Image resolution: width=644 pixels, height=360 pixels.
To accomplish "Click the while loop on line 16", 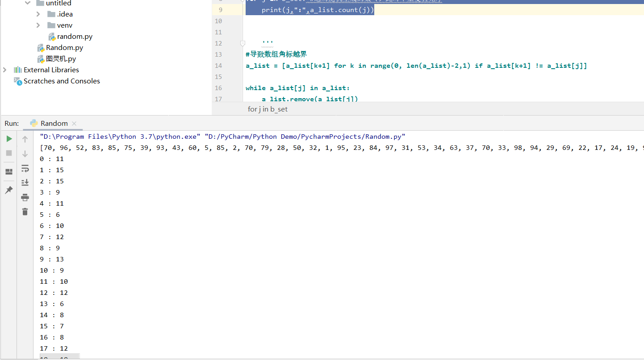I will [x=298, y=88].
